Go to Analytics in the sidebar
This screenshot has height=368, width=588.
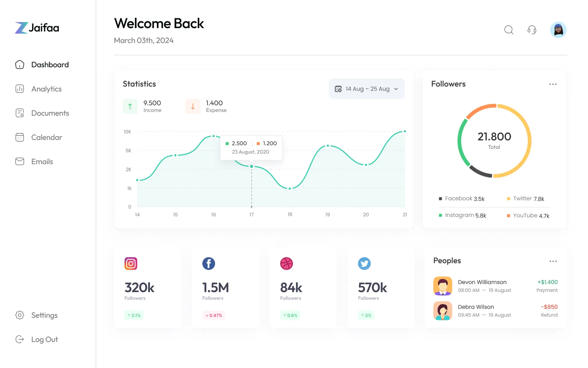point(46,89)
